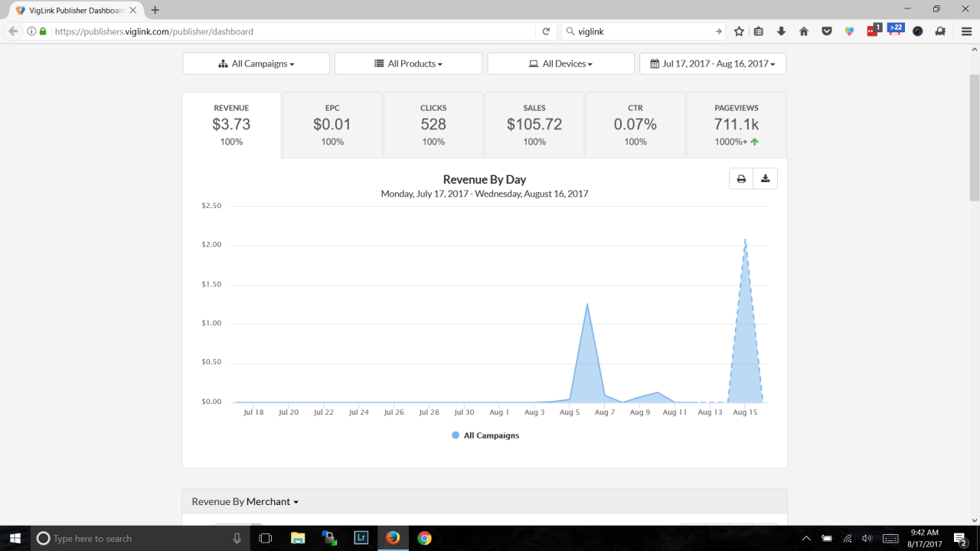Open a new Firefox tab

coord(155,10)
